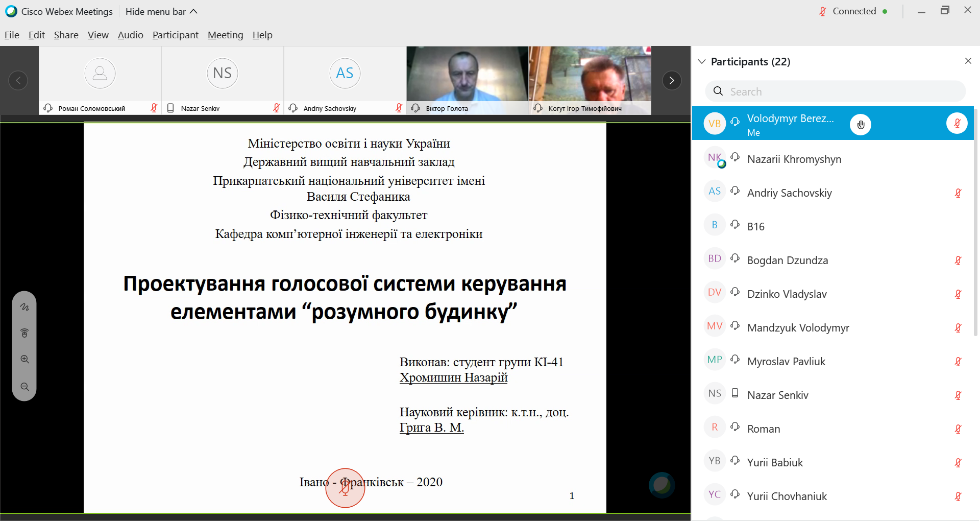Unmute with the red microphone circle on slide
This screenshot has width=980, height=521.
345,488
